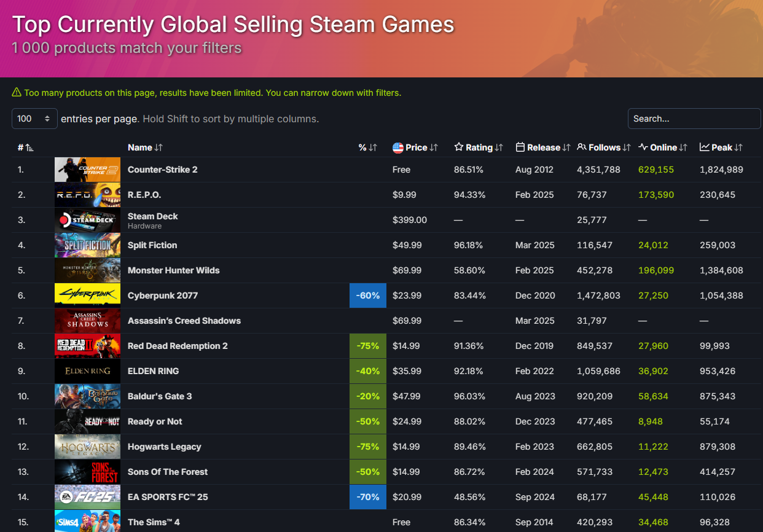Click the sort icon beside # column
The width and height of the screenshot is (763, 532).
coord(29,147)
